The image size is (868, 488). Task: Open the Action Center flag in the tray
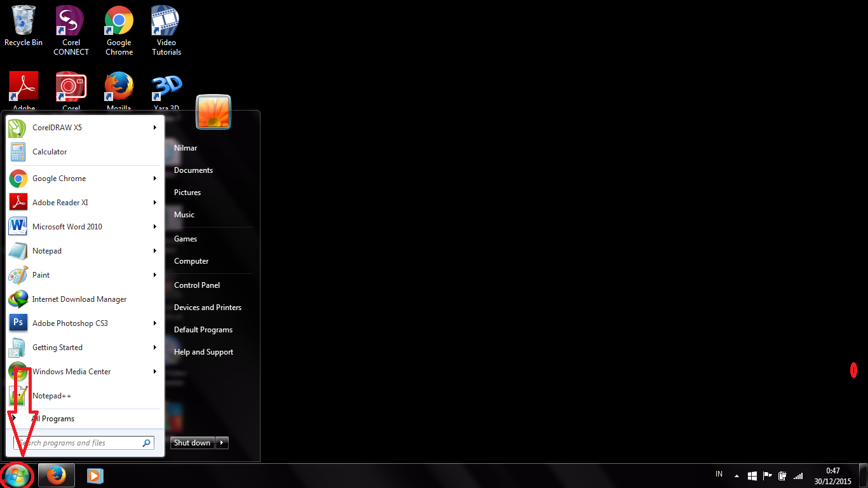click(x=768, y=475)
